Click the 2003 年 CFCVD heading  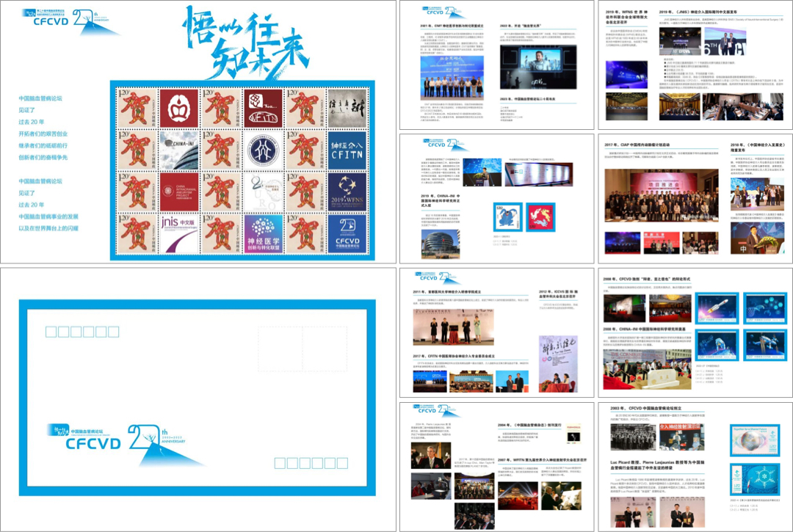(x=646, y=408)
